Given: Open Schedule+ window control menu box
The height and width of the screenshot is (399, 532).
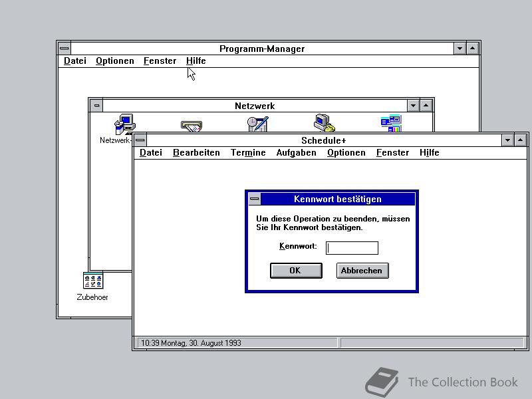Looking at the screenshot, I should coord(140,140).
